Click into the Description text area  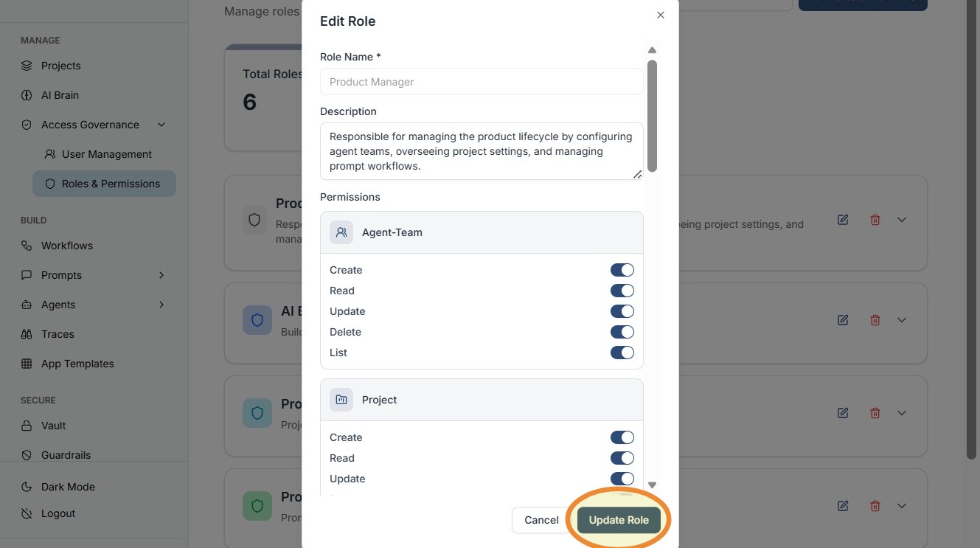tap(481, 151)
